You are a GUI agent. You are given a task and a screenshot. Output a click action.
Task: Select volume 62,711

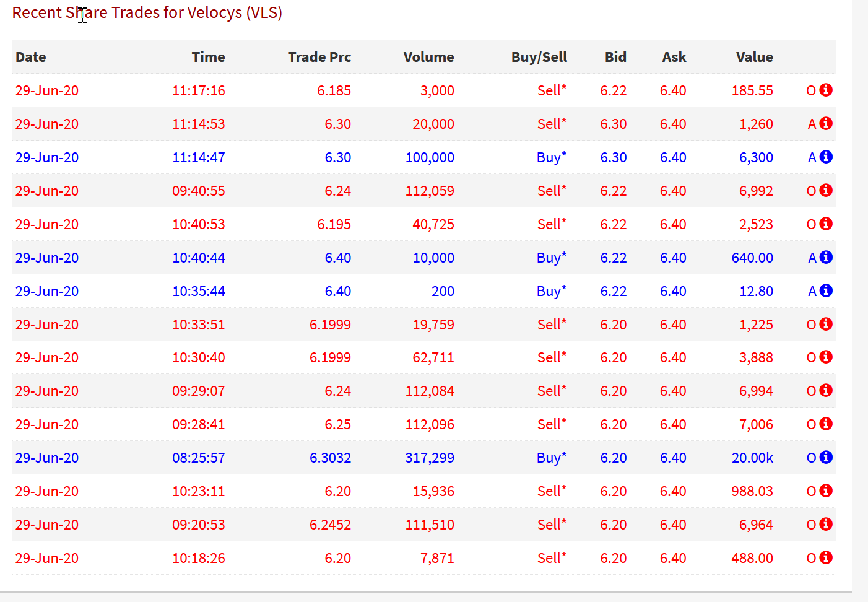(x=433, y=357)
